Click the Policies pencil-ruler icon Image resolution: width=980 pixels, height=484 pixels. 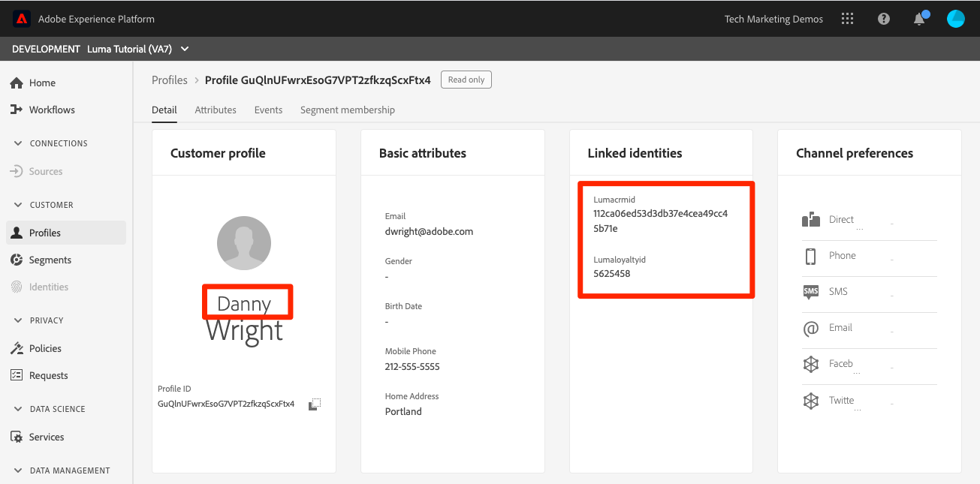point(17,348)
